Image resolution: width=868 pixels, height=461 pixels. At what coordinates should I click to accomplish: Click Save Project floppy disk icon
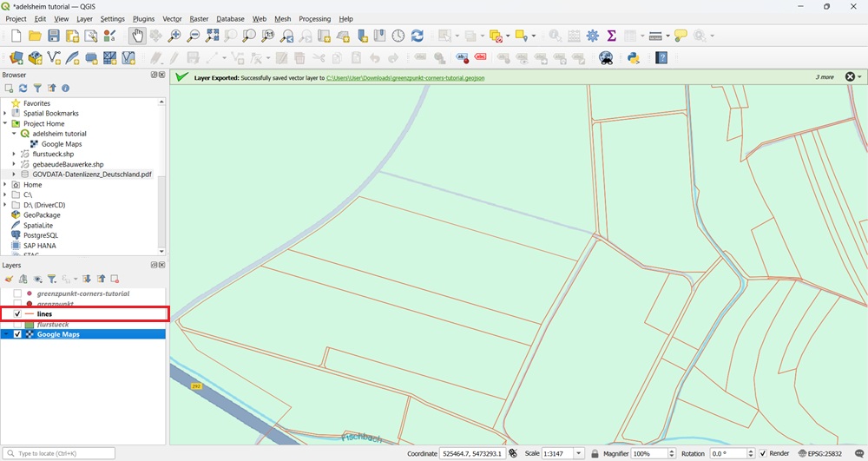pos(54,36)
